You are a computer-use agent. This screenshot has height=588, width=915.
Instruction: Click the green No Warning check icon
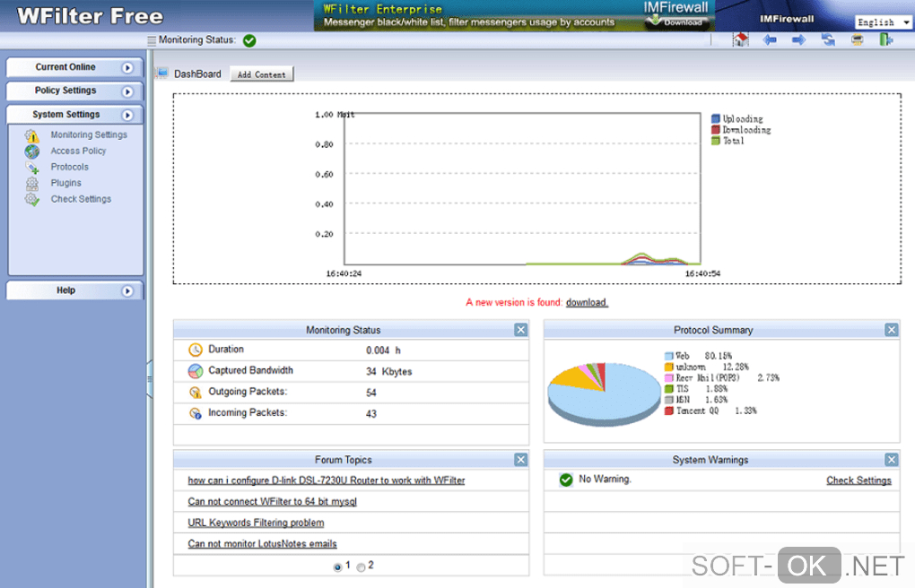click(x=566, y=480)
